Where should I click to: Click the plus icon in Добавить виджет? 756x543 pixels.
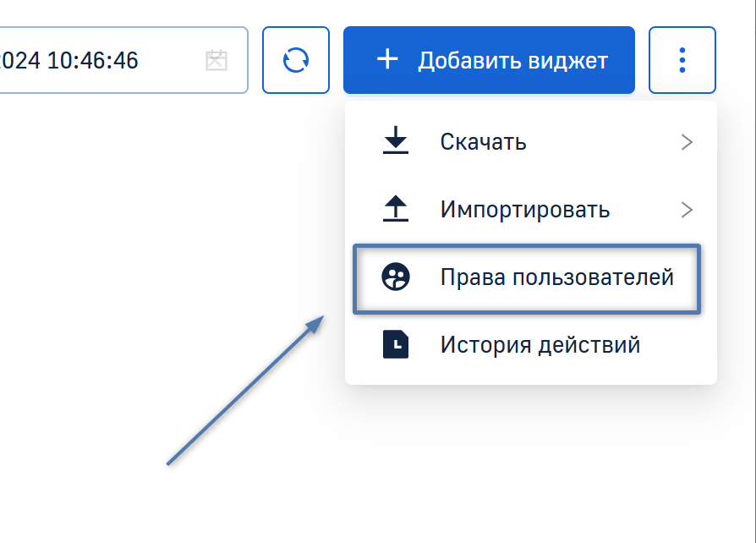tap(386, 59)
